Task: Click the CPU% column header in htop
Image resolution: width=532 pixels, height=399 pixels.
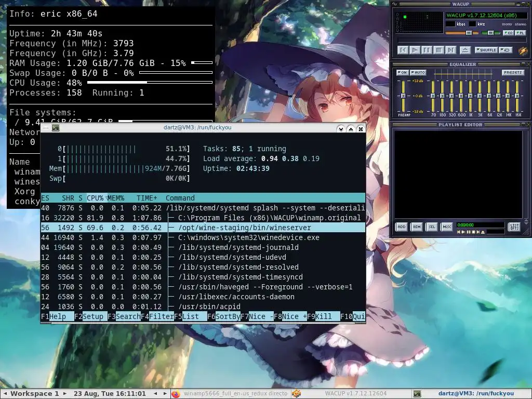Action: 95,198
